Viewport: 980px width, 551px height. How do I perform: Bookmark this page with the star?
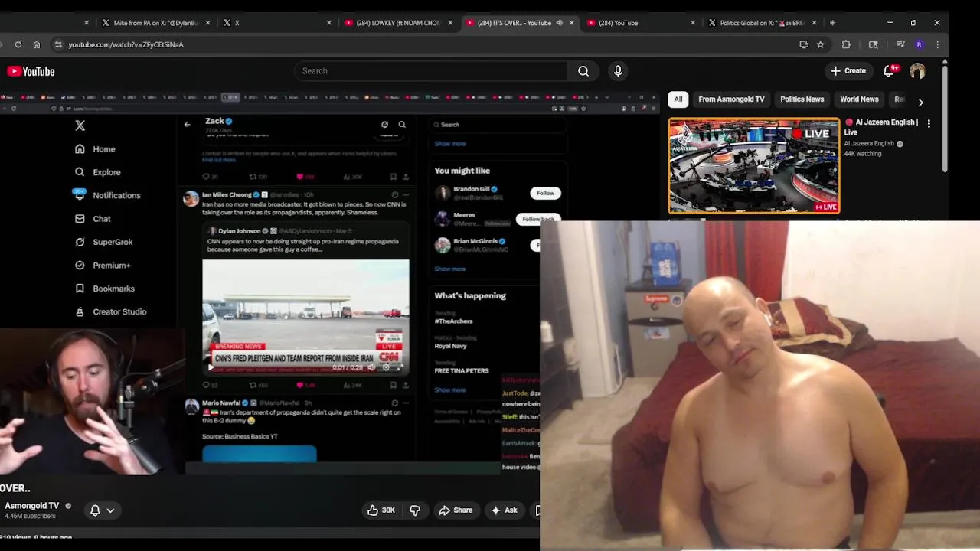[x=820, y=44]
